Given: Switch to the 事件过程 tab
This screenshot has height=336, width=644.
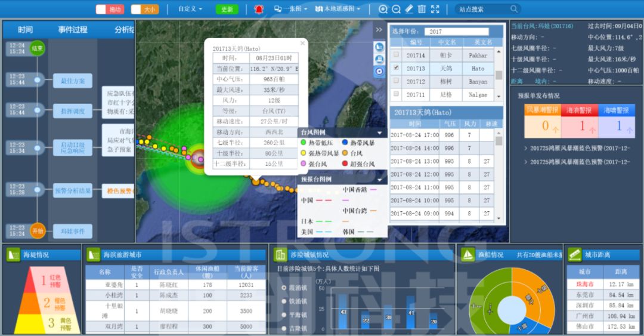Looking at the screenshot, I should (x=72, y=30).
